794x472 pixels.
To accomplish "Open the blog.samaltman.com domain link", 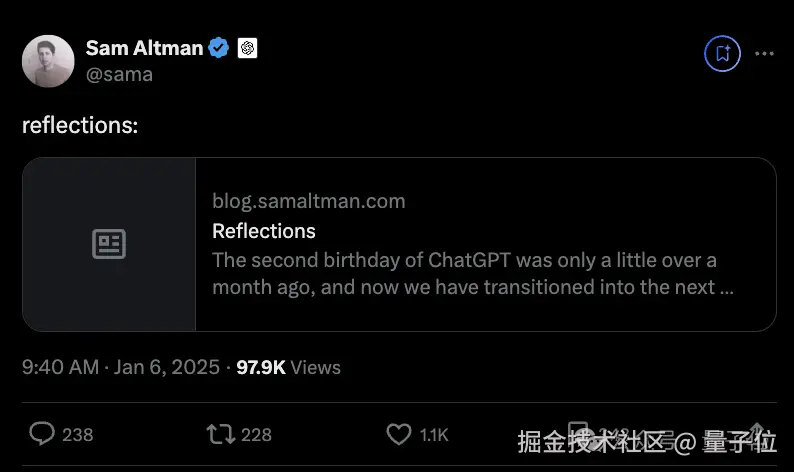I will tap(308, 201).
